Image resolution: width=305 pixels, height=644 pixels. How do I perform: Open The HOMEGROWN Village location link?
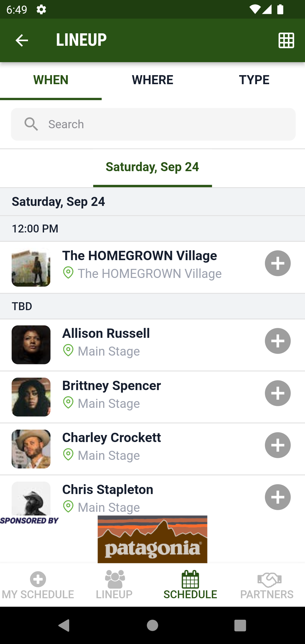click(150, 274)
